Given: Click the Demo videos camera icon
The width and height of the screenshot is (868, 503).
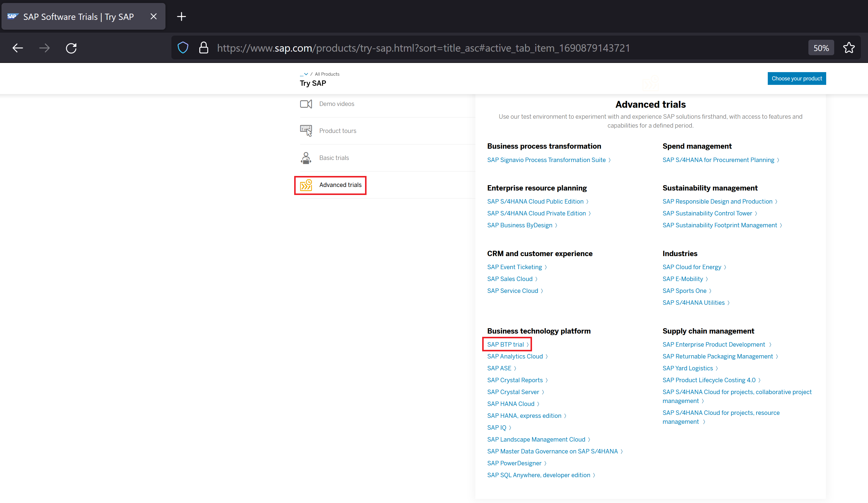Looking at the screenshot, I should (305, 104).
